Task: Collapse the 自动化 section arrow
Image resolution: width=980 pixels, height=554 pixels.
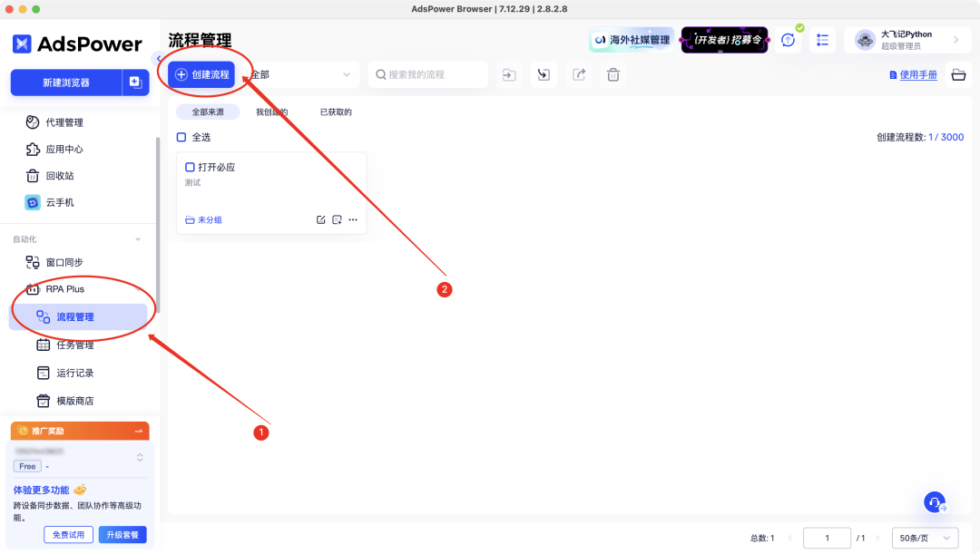Action: point(138,239)
